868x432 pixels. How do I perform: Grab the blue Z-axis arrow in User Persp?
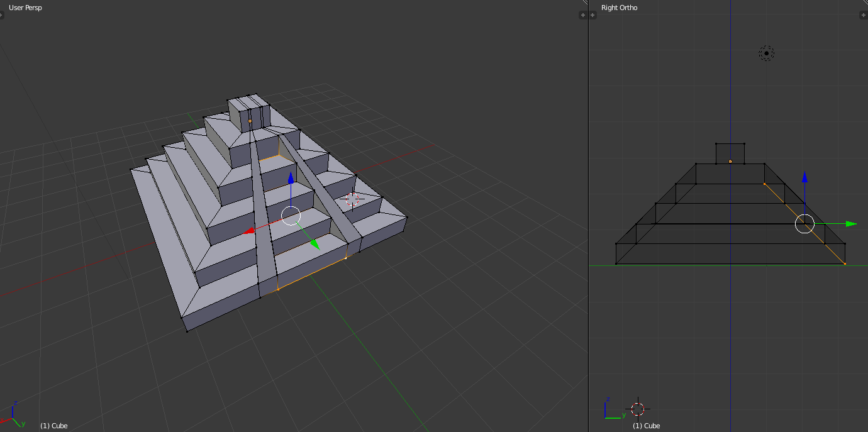(291, 178)
